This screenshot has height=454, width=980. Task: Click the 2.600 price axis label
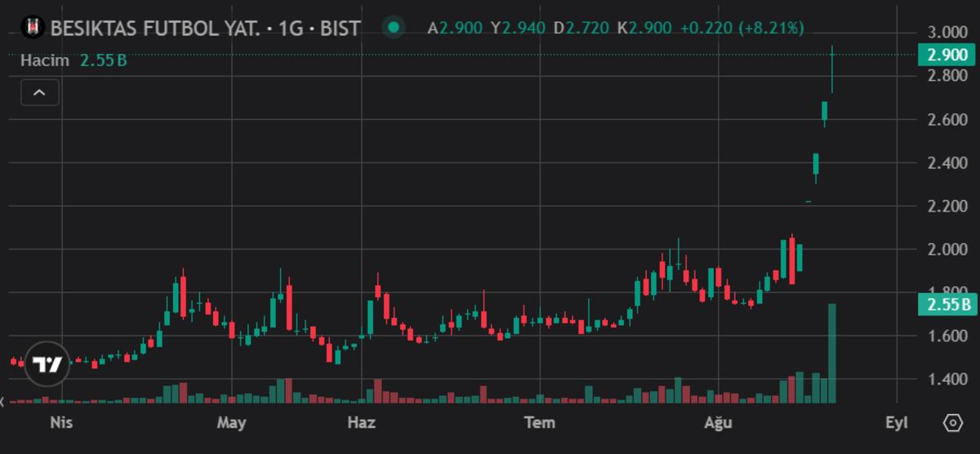point(947,119)
